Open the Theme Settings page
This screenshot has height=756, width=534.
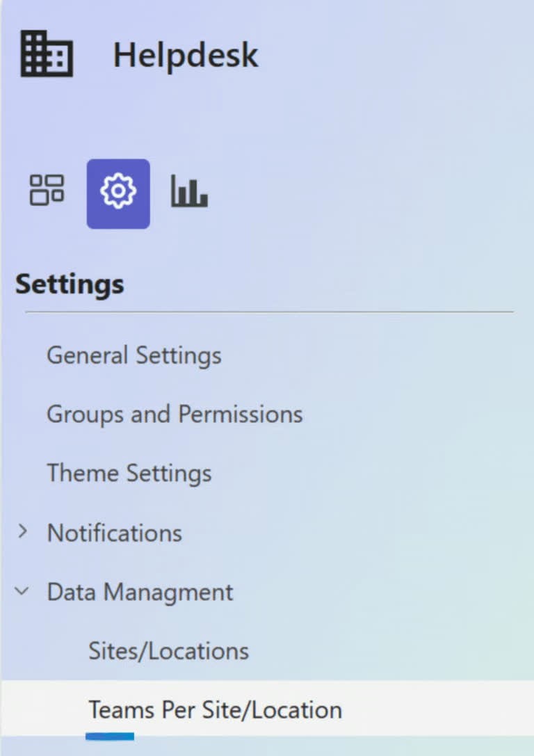129,474
